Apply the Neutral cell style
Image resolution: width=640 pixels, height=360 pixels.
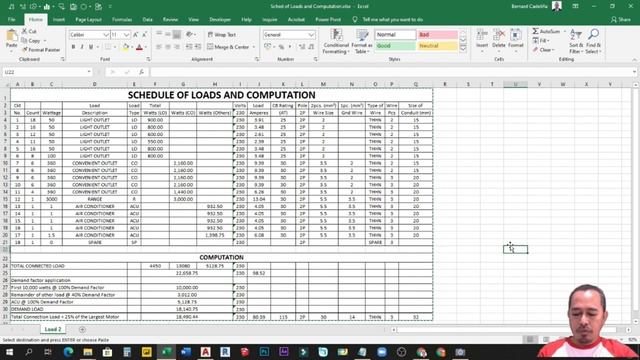point(437,46)
